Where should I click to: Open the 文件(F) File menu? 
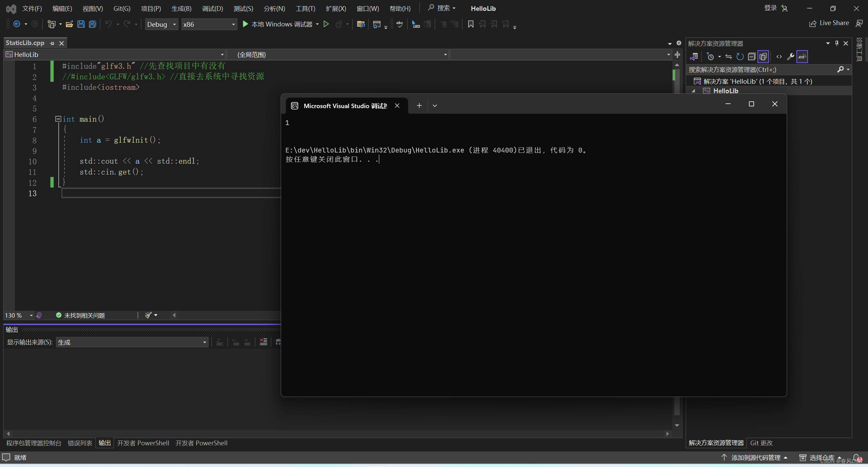click(32, 8)
